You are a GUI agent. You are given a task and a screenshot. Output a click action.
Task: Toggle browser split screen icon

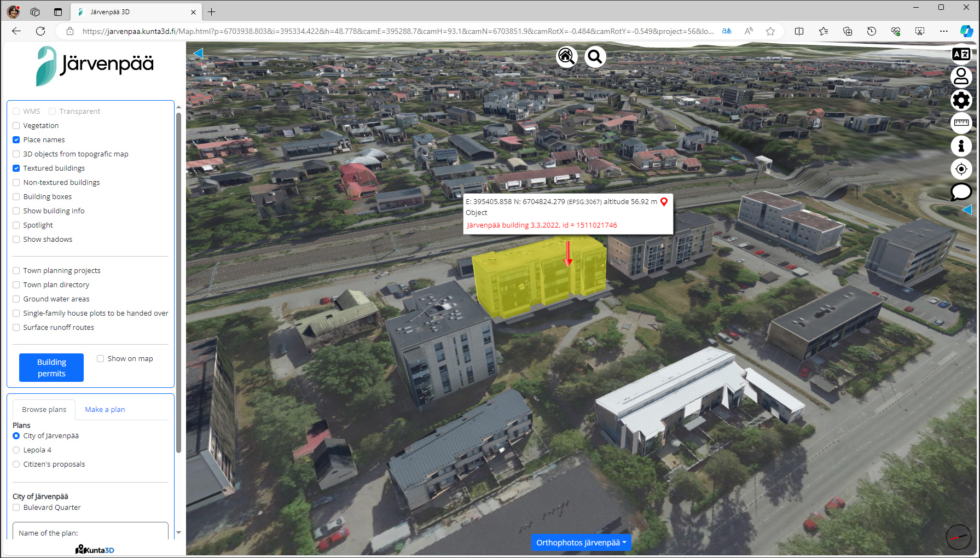pos(799,31)
